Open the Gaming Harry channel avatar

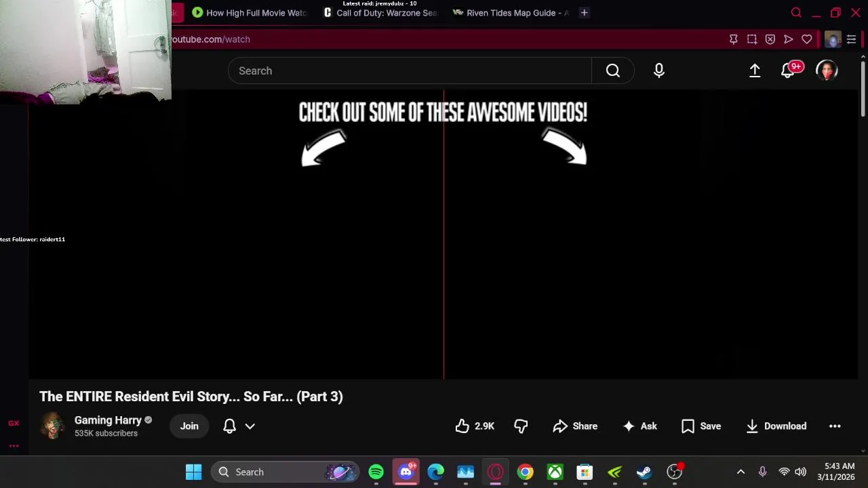pos(53,426)
